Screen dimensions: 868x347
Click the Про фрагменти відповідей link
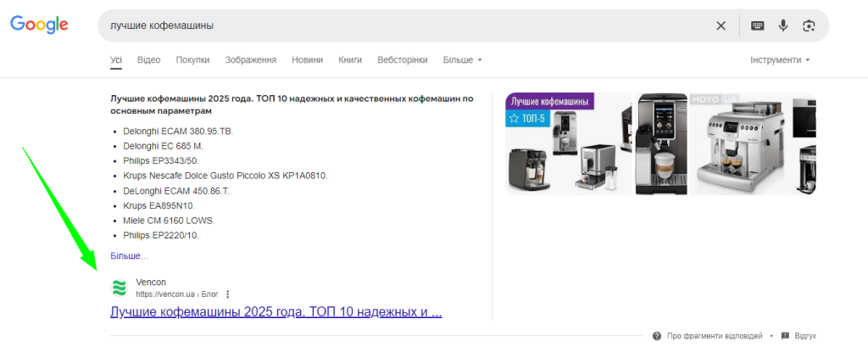715,335
